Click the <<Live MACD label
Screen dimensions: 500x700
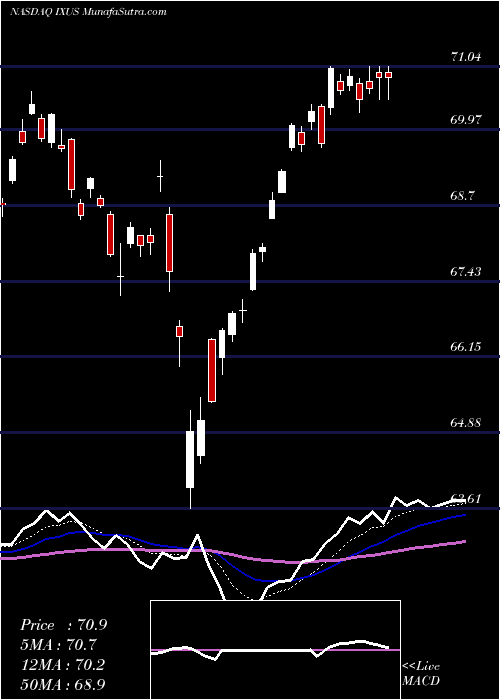421,673
